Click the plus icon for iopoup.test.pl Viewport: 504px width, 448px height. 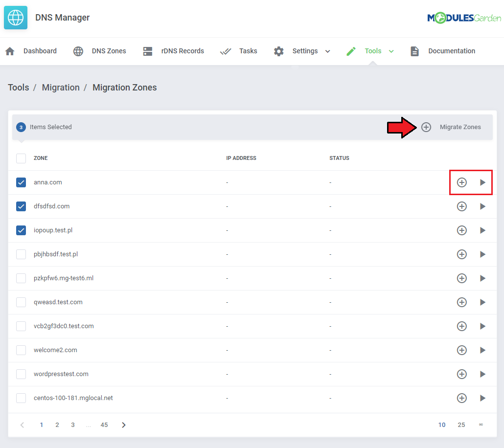(462, 230)
